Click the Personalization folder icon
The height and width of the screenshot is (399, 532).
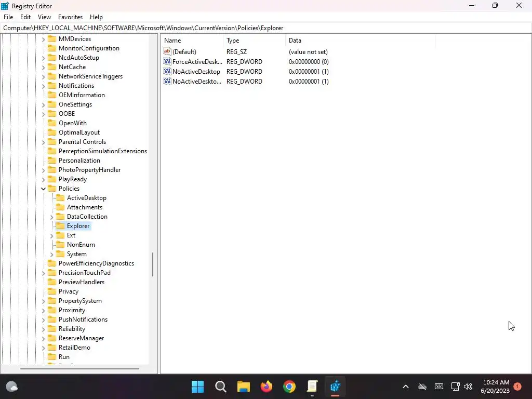(52, 160)
